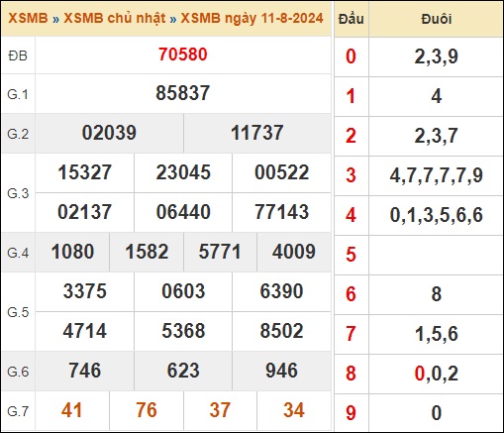
Task: Click the G.6 number 623
Action: [183, 371]
